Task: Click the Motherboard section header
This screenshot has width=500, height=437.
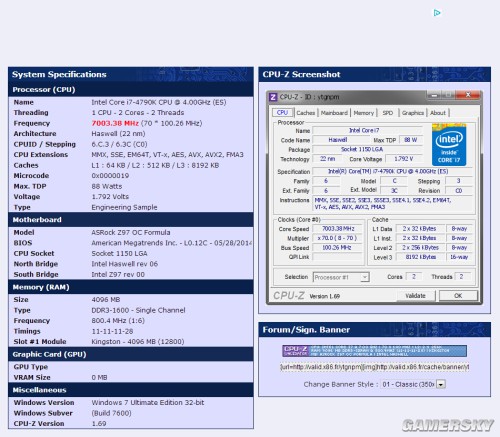Action: tap(131, 220)
